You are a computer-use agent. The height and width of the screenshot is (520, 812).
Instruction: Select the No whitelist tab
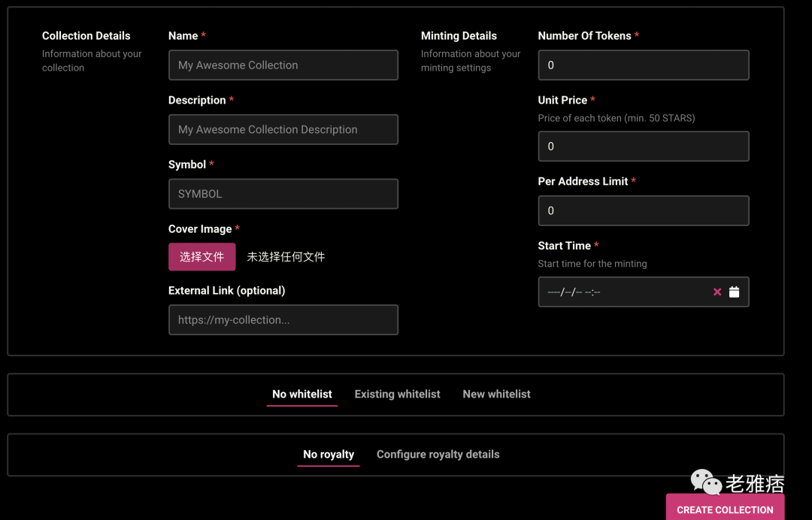point(301,394)
